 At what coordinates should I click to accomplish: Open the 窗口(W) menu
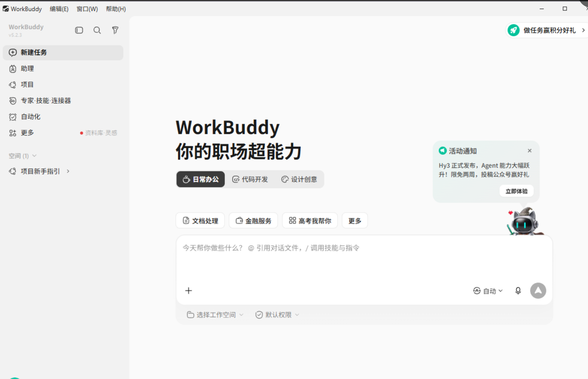(x=87, y=9)
